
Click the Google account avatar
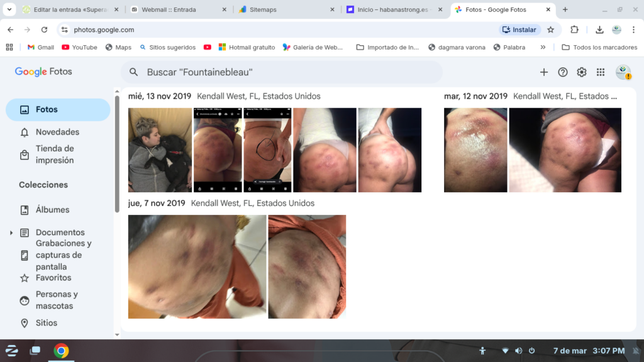(623, 72)
